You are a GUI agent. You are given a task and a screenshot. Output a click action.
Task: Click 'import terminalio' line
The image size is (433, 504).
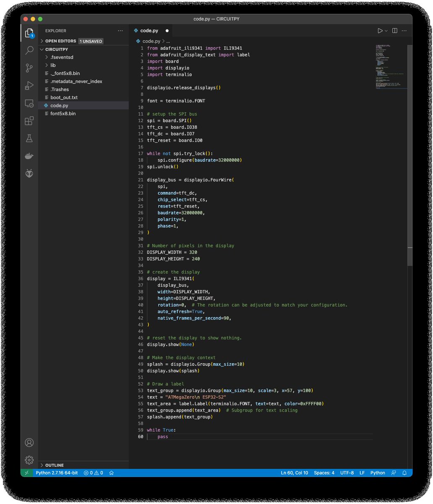point(169,74)
